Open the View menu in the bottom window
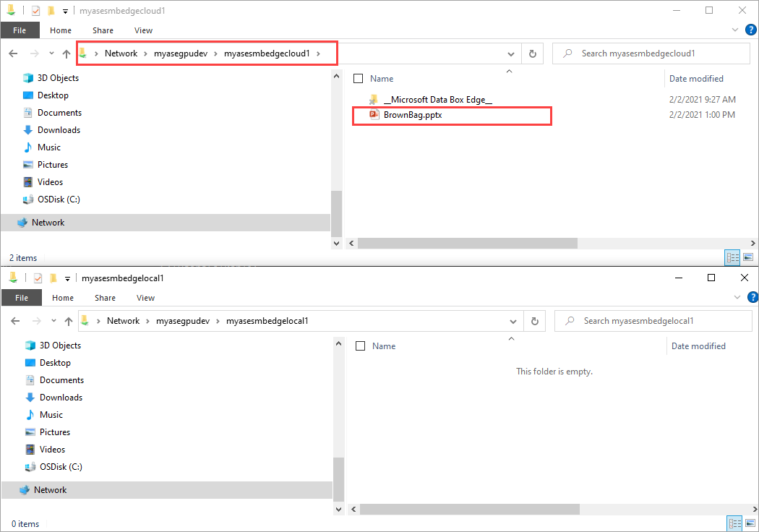 [145, 298]
